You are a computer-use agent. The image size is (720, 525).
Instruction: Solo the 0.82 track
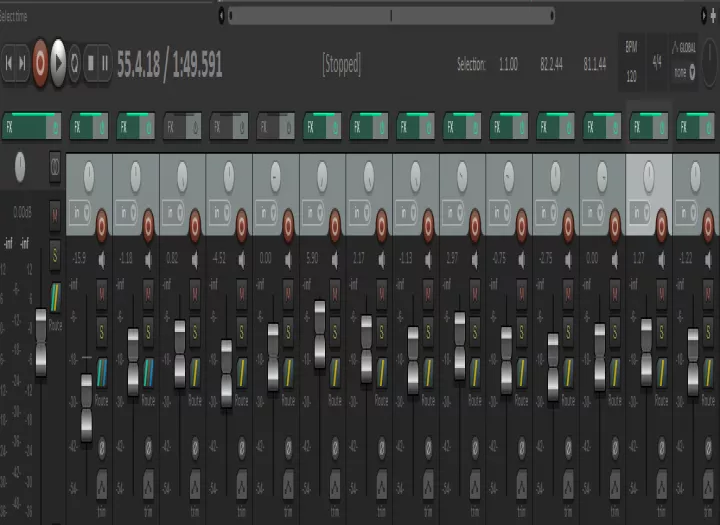[x=195, y=332]
